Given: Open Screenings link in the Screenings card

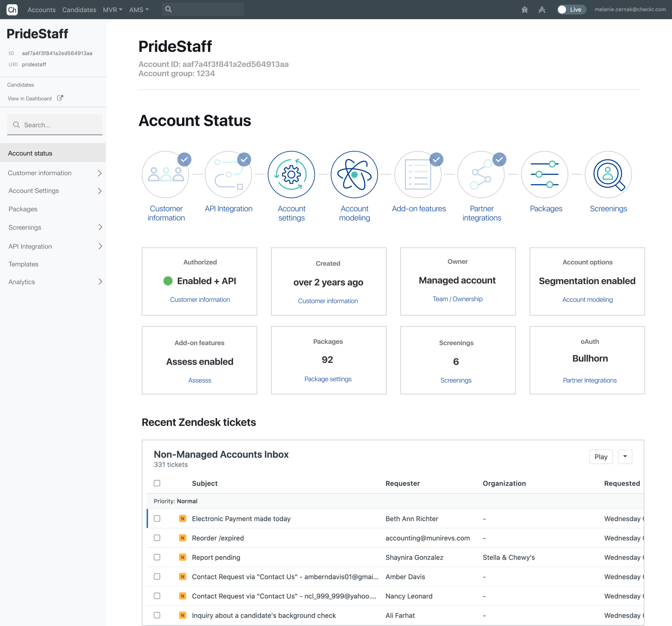Looking at the screenshot, I should click(x=456, y=380).
